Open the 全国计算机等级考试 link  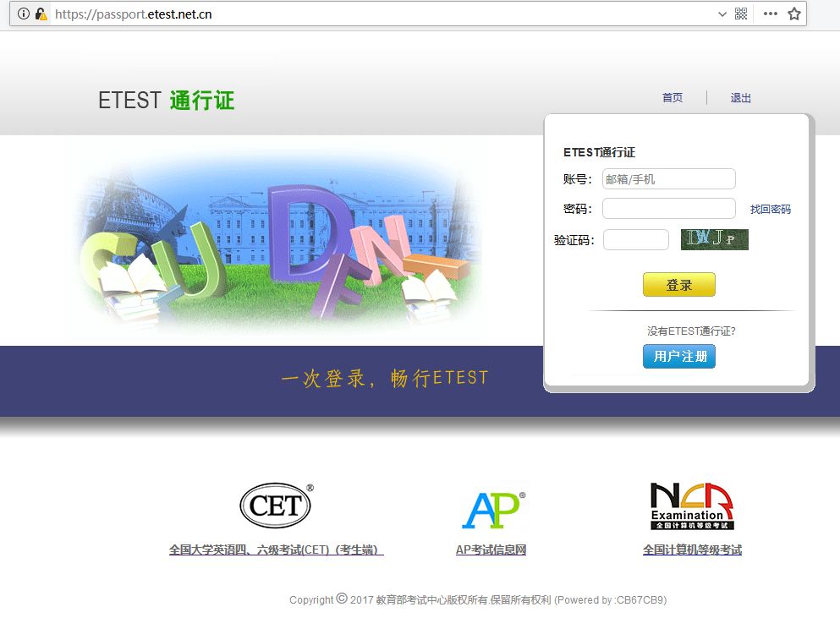[x=692, y=550]
